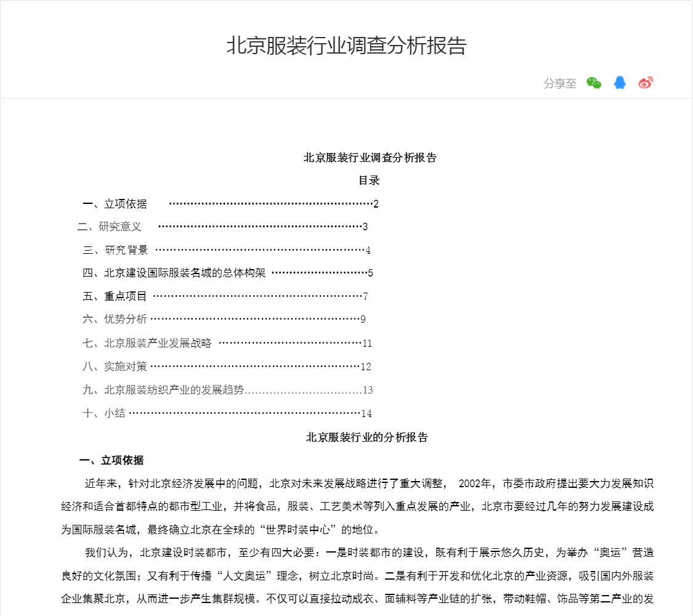
Task: Click the document's centered bold title above 目录
Action: pyautogui.click(x=370, y=157)
